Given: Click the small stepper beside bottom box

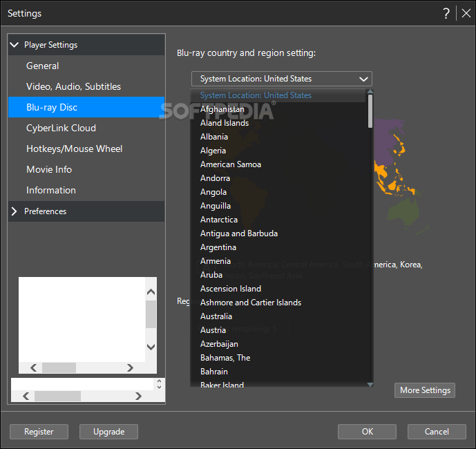Looking at the screenshot, I should [160, 384].
